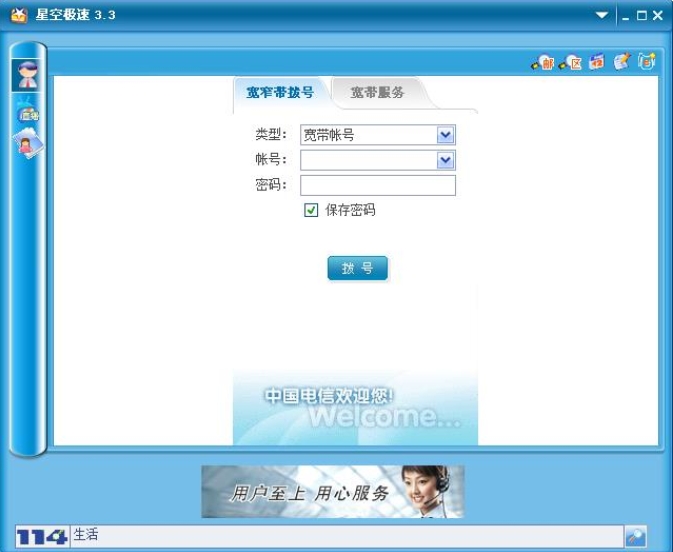Open the user avatar sidebar panel
This screenshot has height=552, width=673.
[x=27, y=75]
